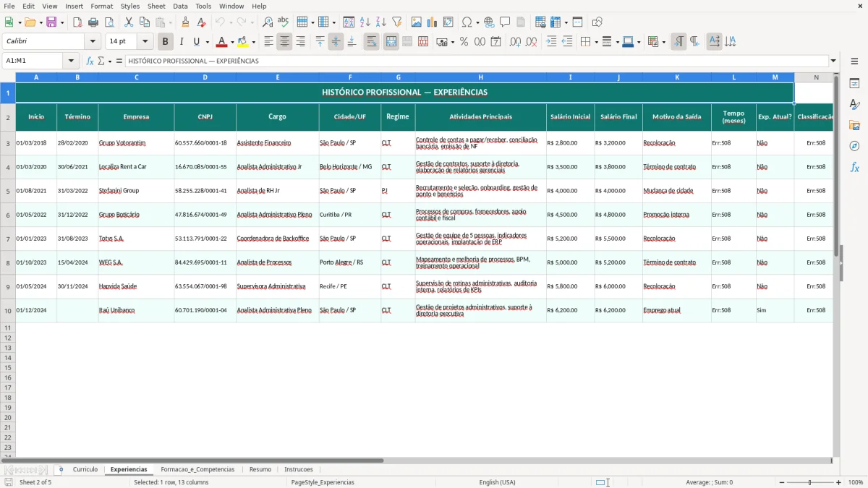The width and height of the screenshot is (868, 488).
Task: Clear direct formatting icon
Action: [x=202, y=22]
